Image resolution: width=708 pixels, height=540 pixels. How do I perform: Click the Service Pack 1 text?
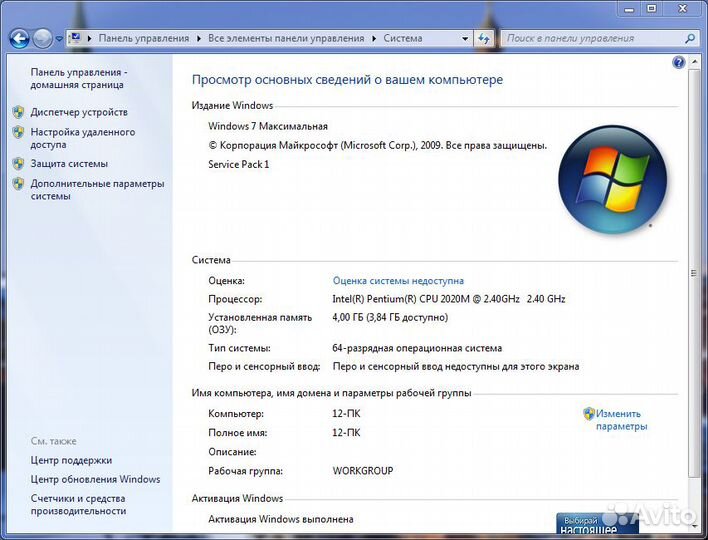(x=238, y=164)
